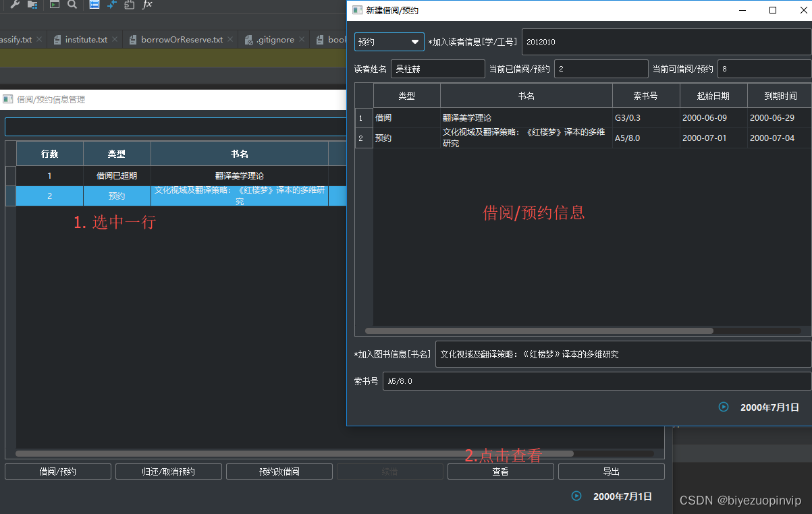This screenshot has height=514, width=812.
Task: Click the search field in the main window
Action: point(175,127)
